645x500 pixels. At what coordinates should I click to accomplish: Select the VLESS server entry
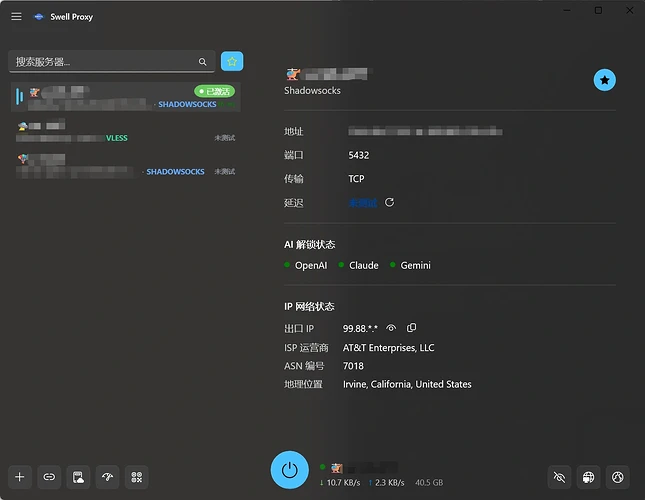pyautogui.click(x=126, y=131)
